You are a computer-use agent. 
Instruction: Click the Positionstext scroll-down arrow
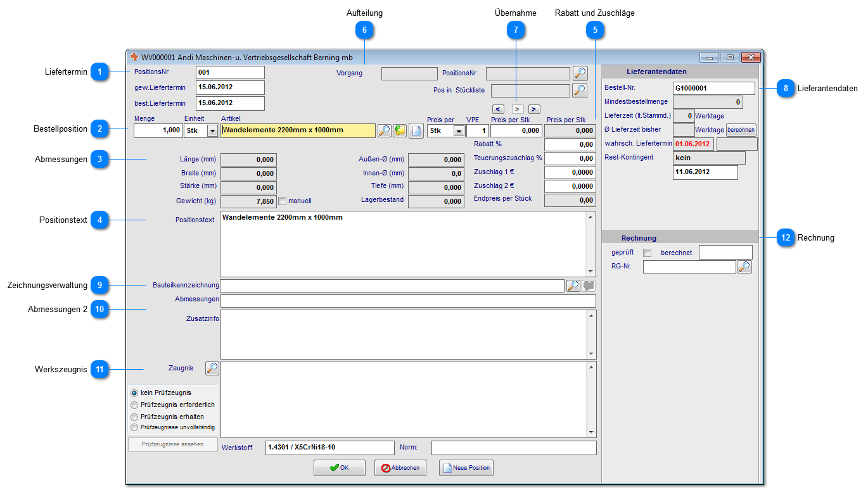click(x=591, y=271)
